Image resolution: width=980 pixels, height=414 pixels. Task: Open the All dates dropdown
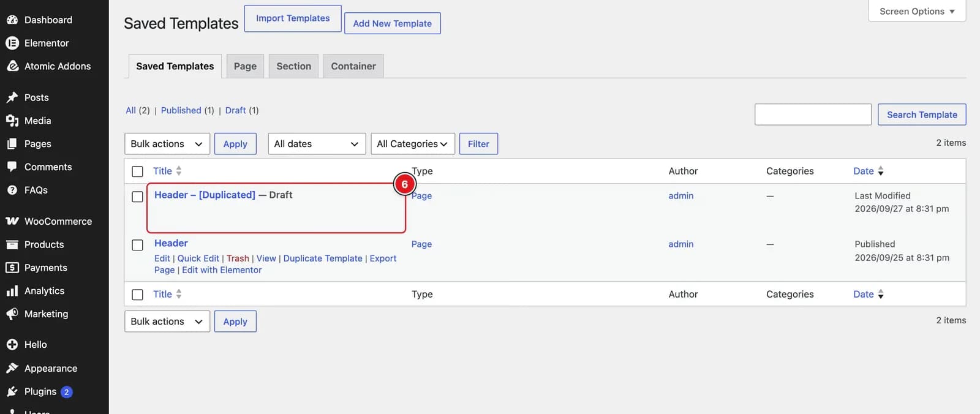tap(317, 144)
